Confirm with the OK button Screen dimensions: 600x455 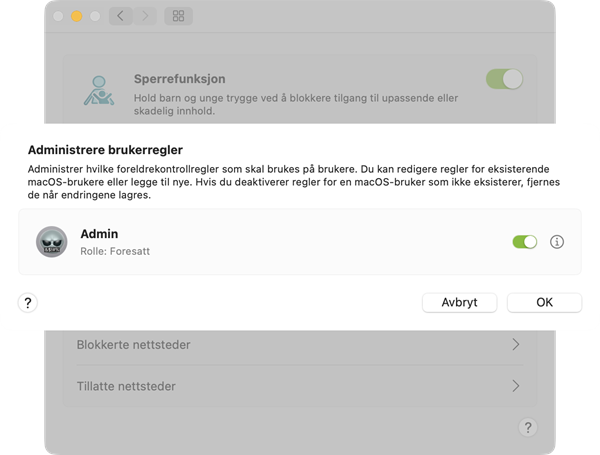coord(544,302)
